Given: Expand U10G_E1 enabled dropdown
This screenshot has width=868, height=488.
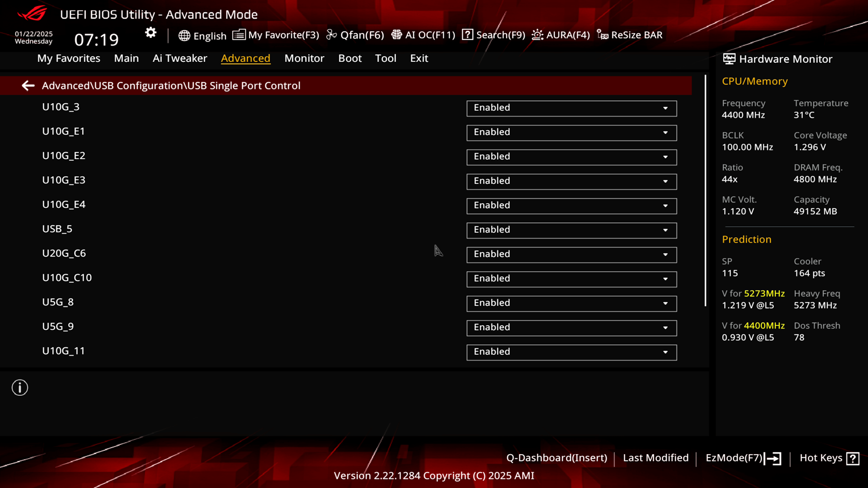Looking at the screenshot, I should 666,132.
